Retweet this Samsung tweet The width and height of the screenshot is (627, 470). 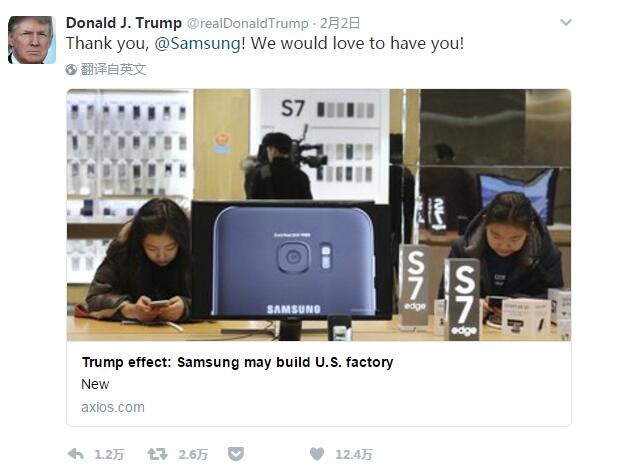tap(157, 454)
